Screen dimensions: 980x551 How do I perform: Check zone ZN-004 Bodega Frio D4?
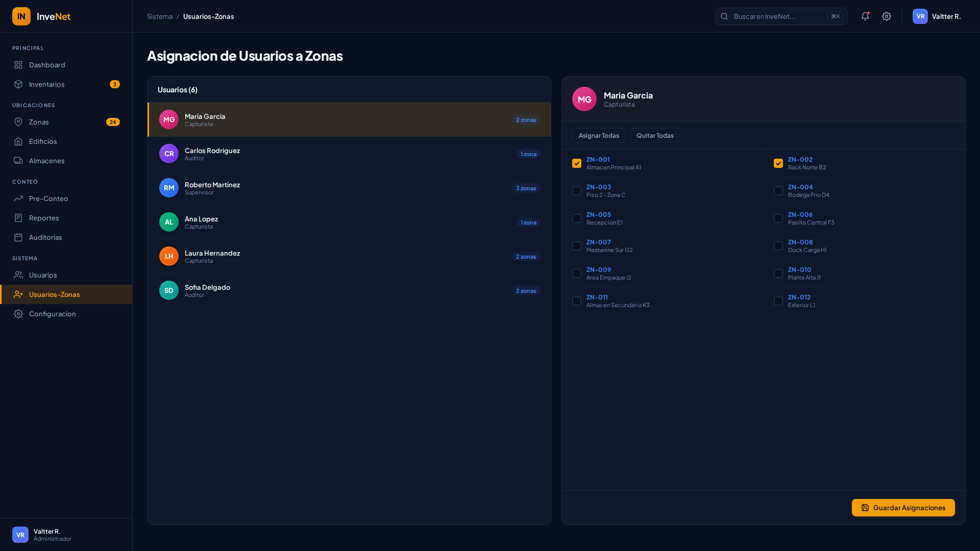tap(778, 191)
